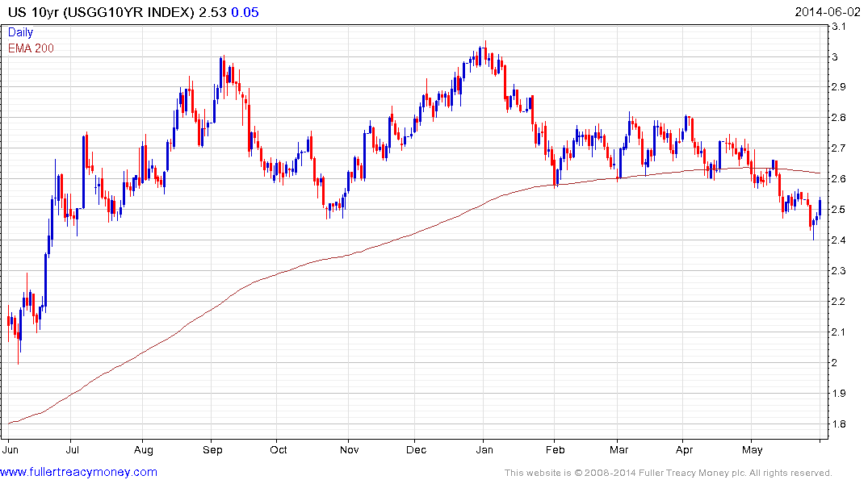The image size is (868, 484).
Task: Click the Sep label on the x-axis
Action: (212, 449)
